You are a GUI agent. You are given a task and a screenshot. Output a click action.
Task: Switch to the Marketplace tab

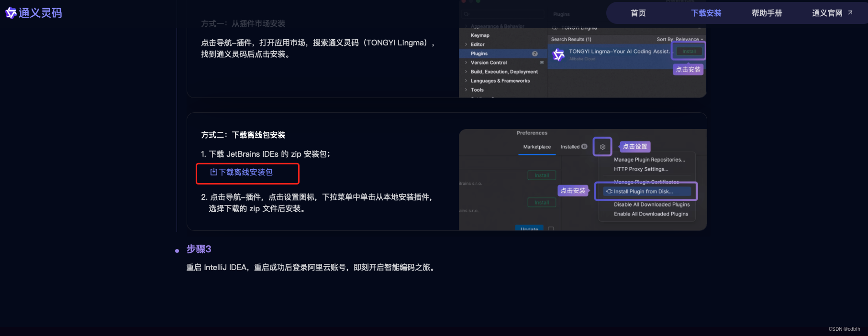pyautogui.click(x=537, y=147)
